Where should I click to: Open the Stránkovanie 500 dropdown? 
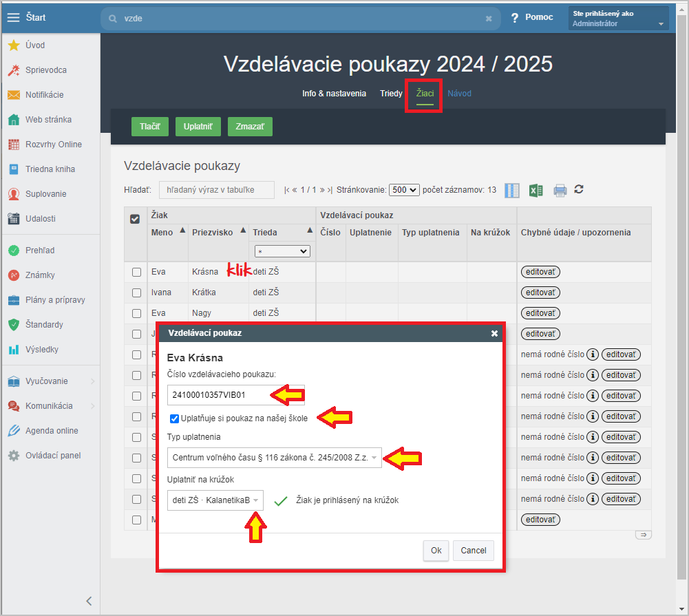[404, 190]
